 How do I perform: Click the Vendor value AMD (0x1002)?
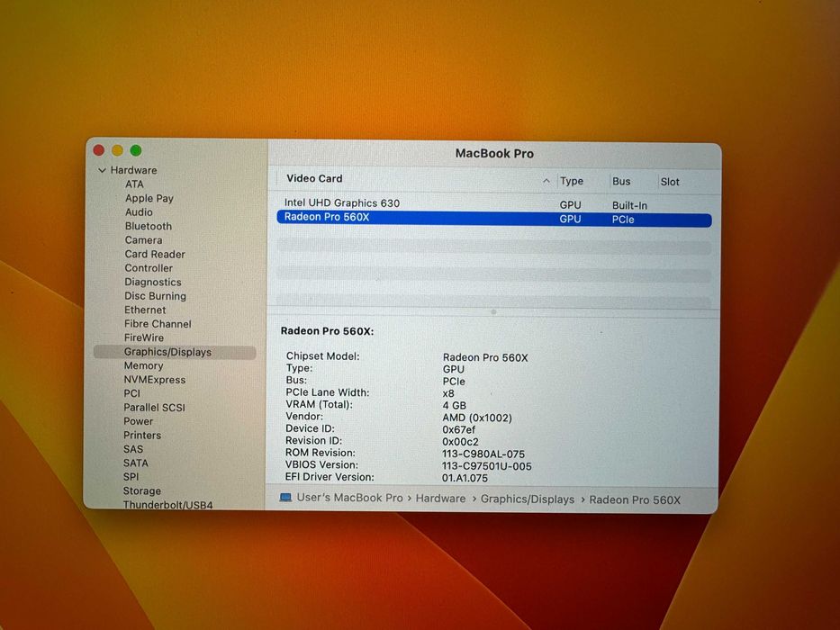(x=477, y=418)
